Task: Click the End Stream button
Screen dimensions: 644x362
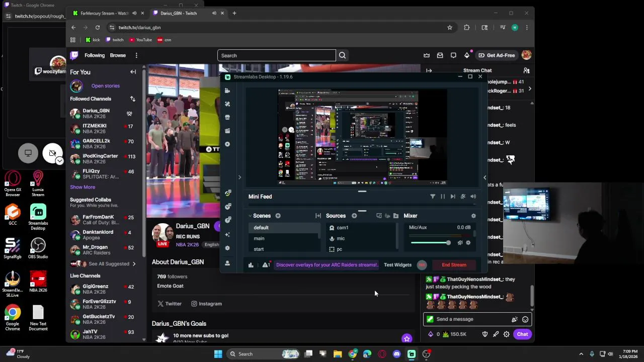Action: tap(454, 265)
